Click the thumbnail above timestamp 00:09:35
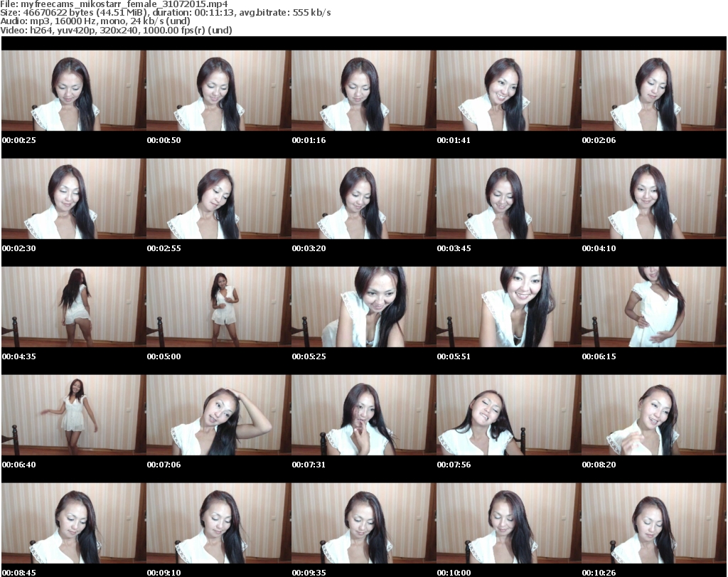 [x=363, y=523]
